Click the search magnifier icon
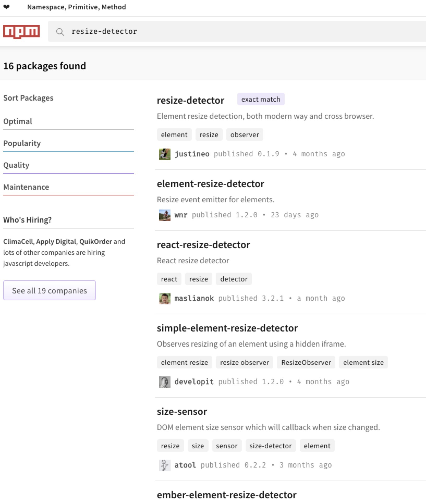The width and height of the screenshot is (426, 504). (60, 32)
